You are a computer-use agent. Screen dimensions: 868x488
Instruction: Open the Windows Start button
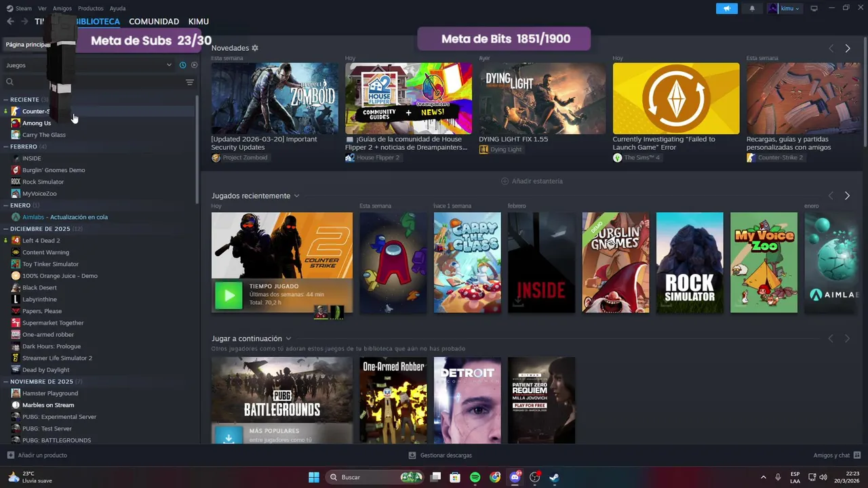[x=314, y=477]
